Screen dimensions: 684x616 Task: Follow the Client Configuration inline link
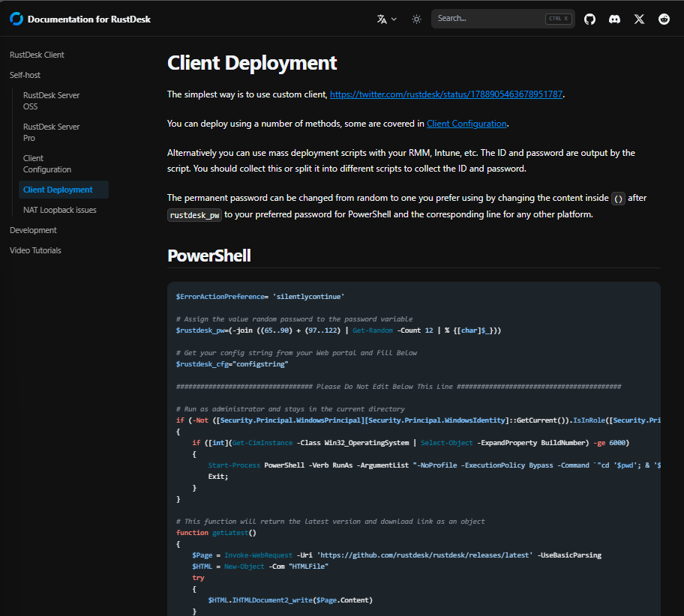click(466, 124)
